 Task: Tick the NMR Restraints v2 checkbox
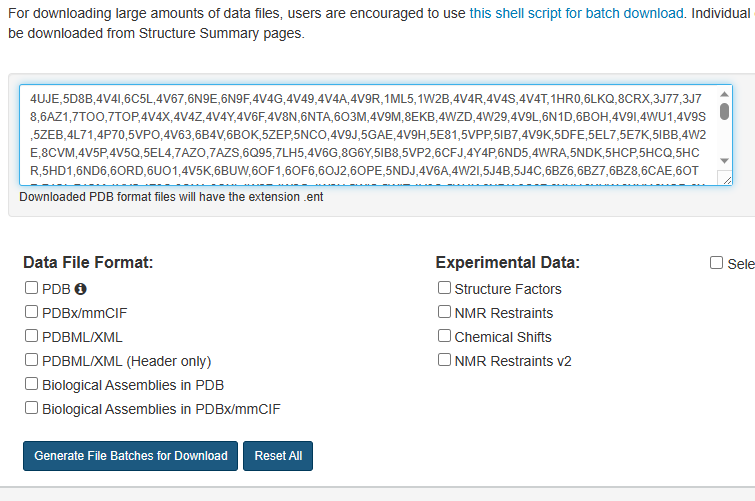444,360
